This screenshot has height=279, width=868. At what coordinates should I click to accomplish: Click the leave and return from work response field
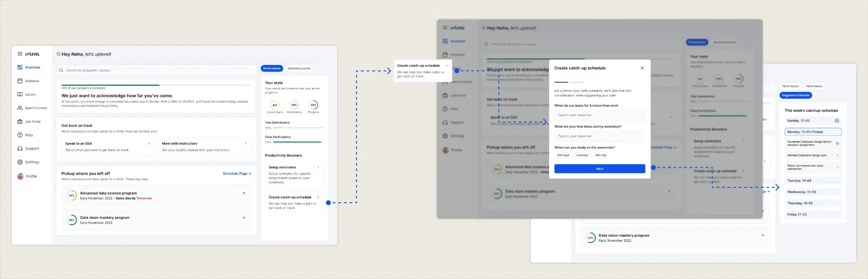coord(600,115)
